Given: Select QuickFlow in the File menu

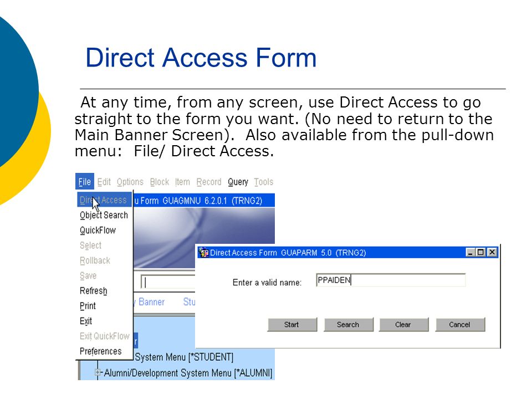Looking at the screenshot, I should pos(98,230).
